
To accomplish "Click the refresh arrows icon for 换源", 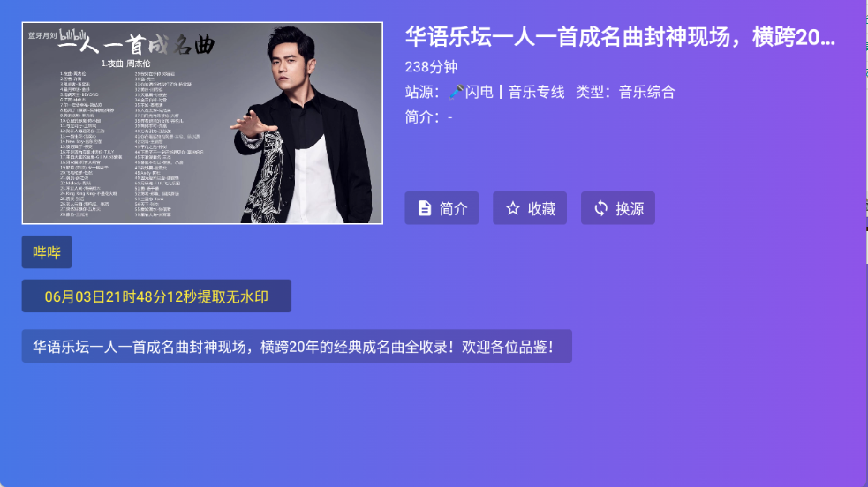I will (600, 208).
